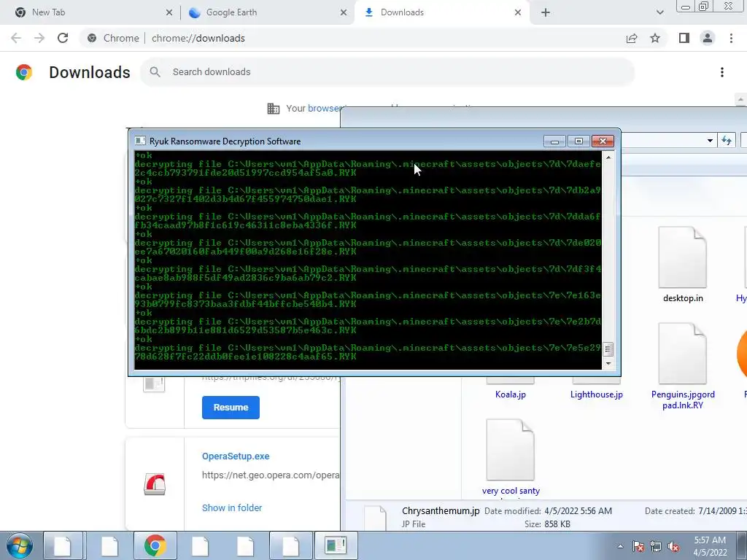Expand Explorer address bar dropdown arrow
This screenshot has width=747, height=560.
coord(710,141)
